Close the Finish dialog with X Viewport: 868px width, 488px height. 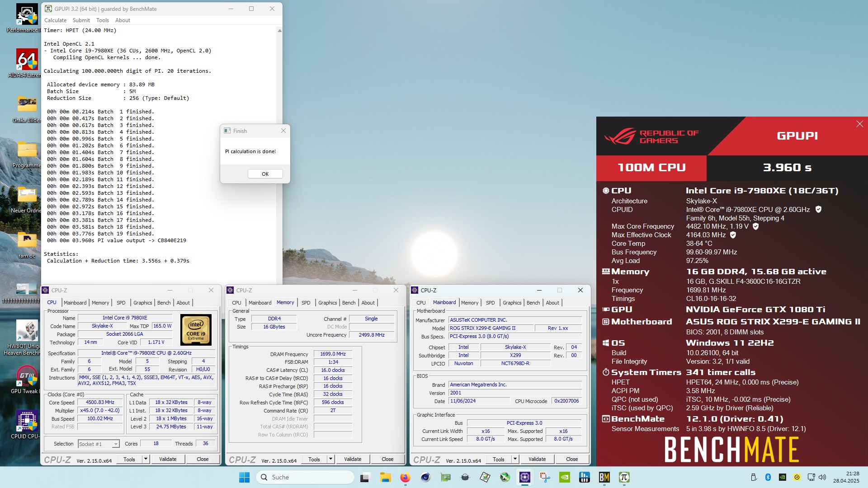(x=283, y=131)
